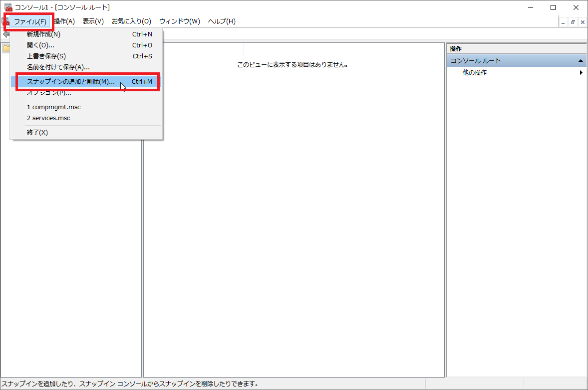This screenshot has width=588, height=390.
Task: Open the ウィンドウ(W) menu
Action: [x=179, y=21]
